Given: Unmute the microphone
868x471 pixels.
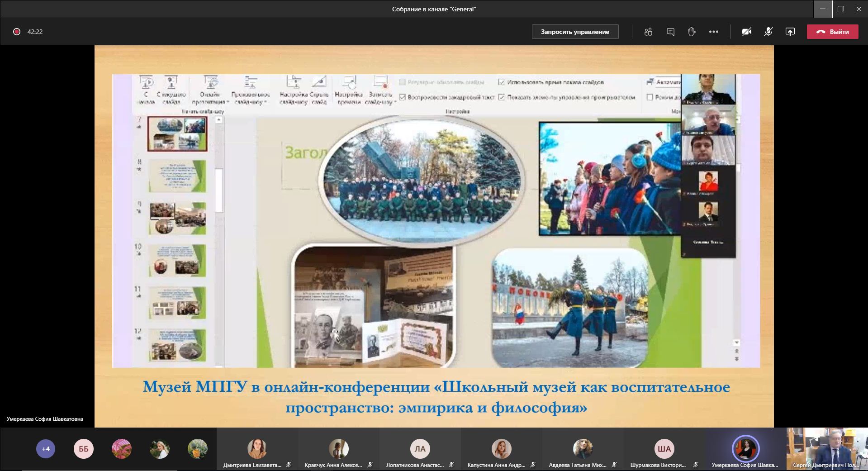Looking at the screenshot, I should (768, 32).
